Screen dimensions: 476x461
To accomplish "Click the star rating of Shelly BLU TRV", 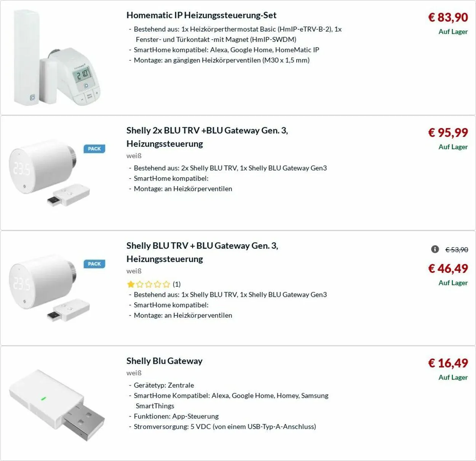I will (x=149, y=284).
